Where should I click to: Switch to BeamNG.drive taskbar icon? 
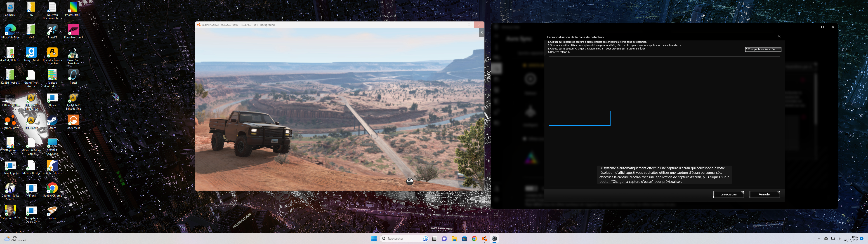pos(484,239)
